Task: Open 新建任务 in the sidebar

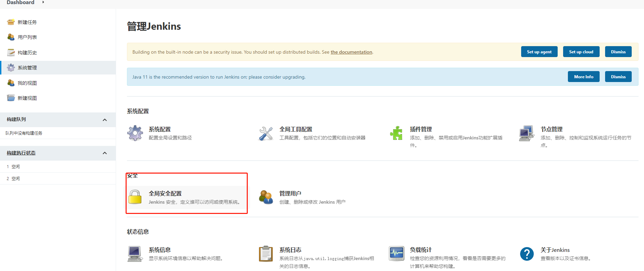Action: tap(27, 22)
